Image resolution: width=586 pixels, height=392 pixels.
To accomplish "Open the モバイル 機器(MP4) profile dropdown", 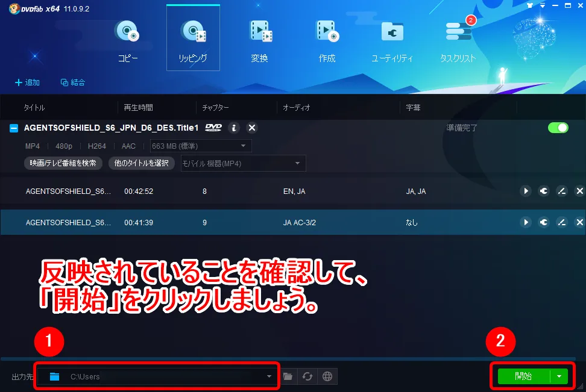I will click(244, 163).
